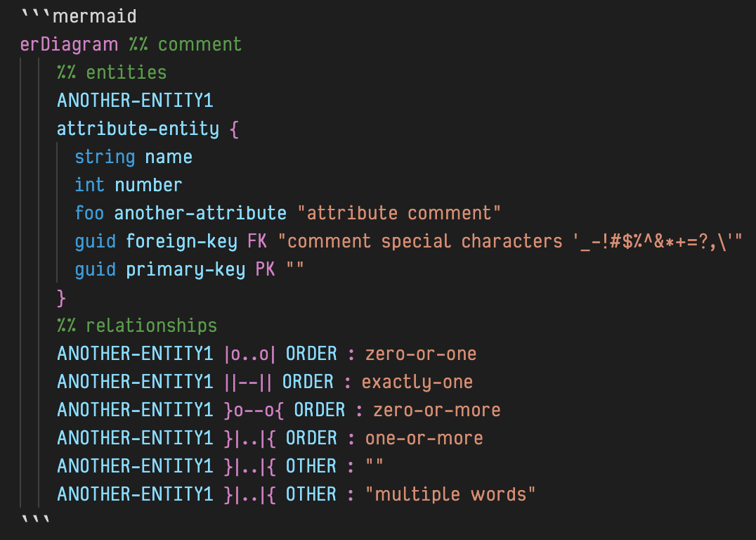756x540 pixels.
Task: Click the empty string after PK
Action: (295, 266)
